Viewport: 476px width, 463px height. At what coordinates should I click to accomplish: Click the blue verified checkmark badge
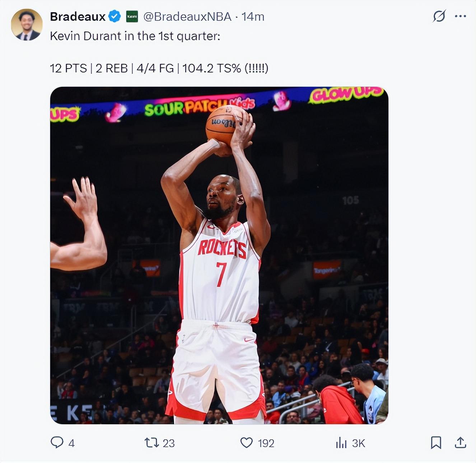click(115, 17)
